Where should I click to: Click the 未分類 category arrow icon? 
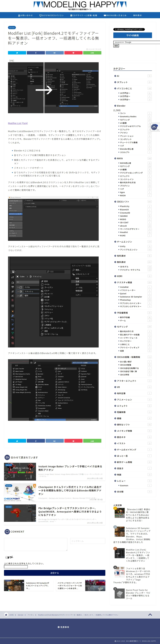tap(115, 492)
